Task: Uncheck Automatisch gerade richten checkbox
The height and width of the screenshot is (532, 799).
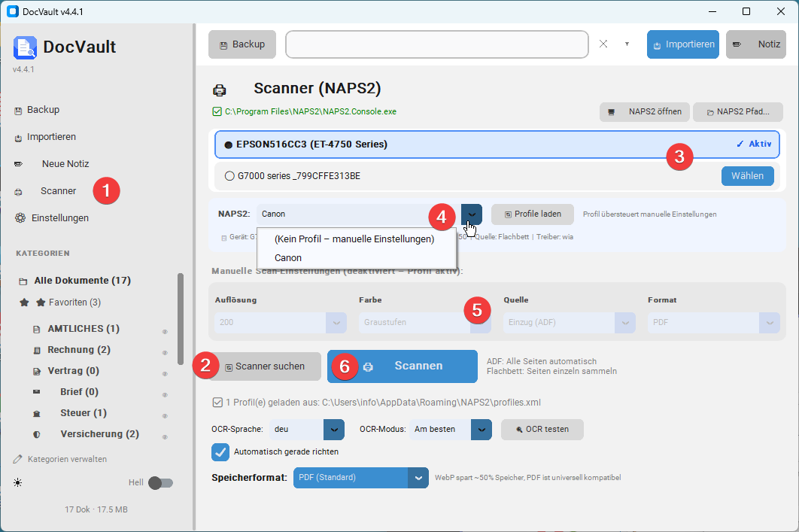Action: click(220, 452)
